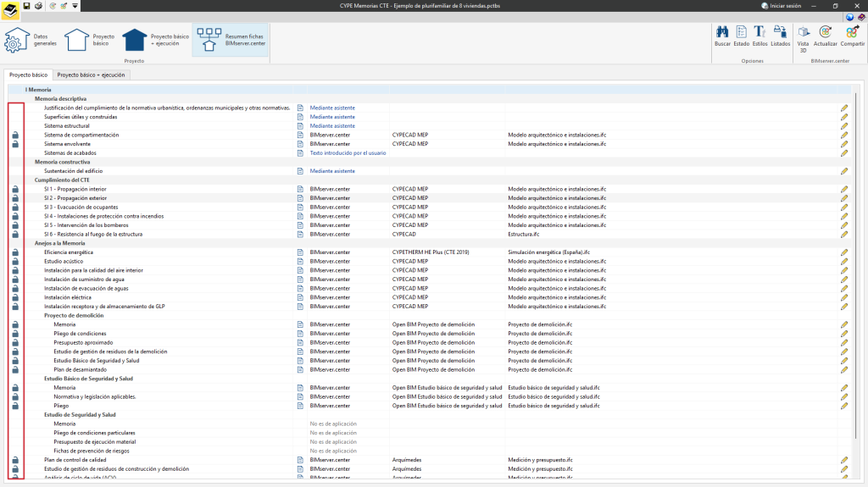Viewport: 868px width, 487px height.
Task: Toggle lock on SI 1 - Propagación interior
Action: coord(15,189)
